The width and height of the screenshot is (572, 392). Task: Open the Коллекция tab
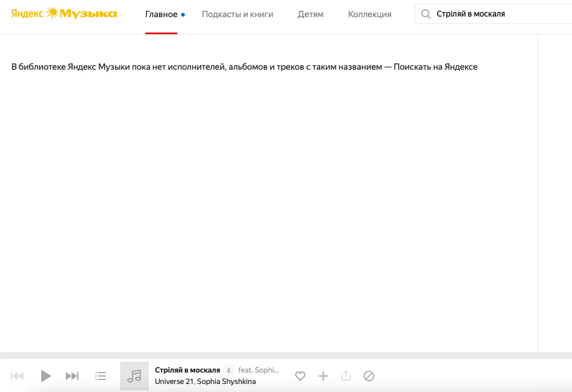pyautogui.click(x=370, y=14)
